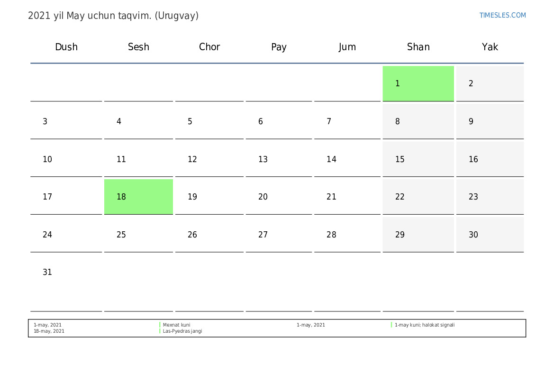554x392 pixels.
Task: Select day 19 in the calendar
Action: (209, 197)
